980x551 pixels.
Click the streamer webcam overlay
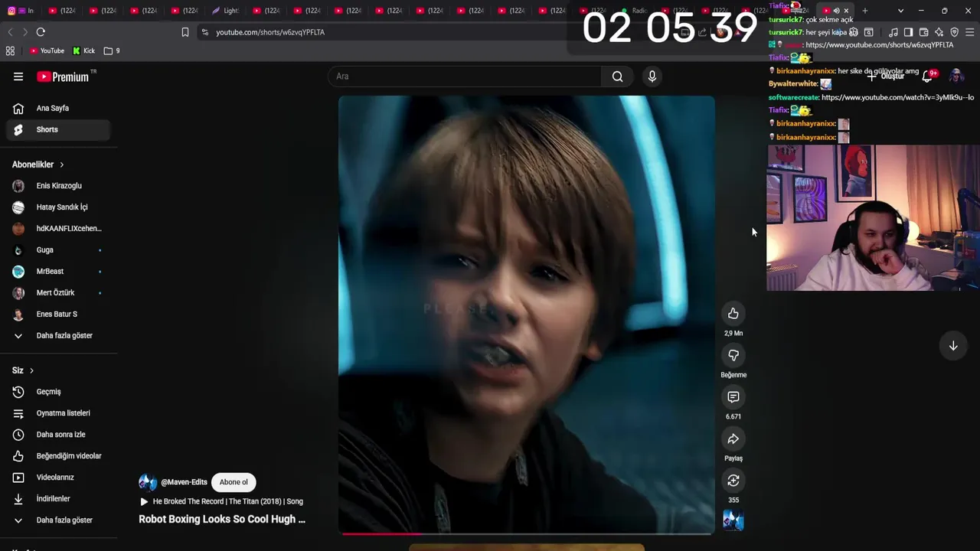pos(873,218)
